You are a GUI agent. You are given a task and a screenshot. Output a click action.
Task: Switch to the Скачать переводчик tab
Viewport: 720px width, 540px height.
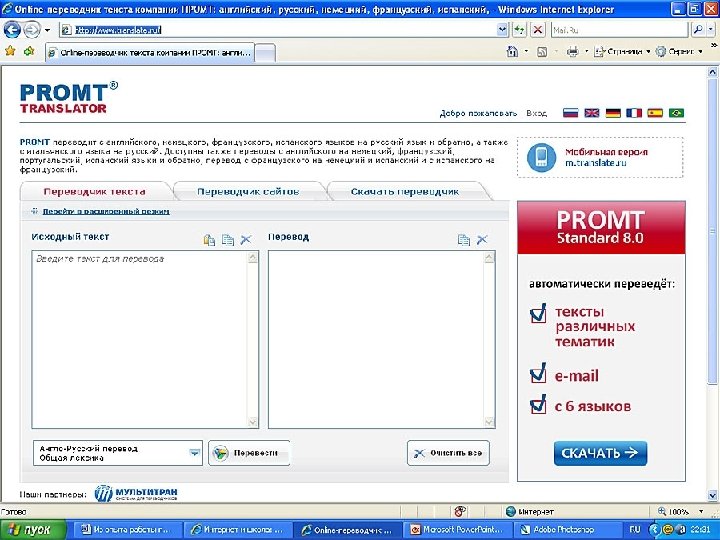405,191
